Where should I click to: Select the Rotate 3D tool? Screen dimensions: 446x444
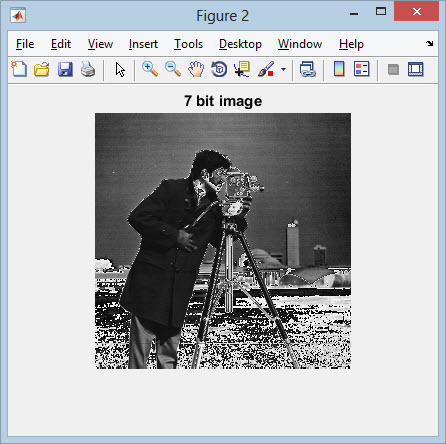pyautogui.click(x=219, y=69)
